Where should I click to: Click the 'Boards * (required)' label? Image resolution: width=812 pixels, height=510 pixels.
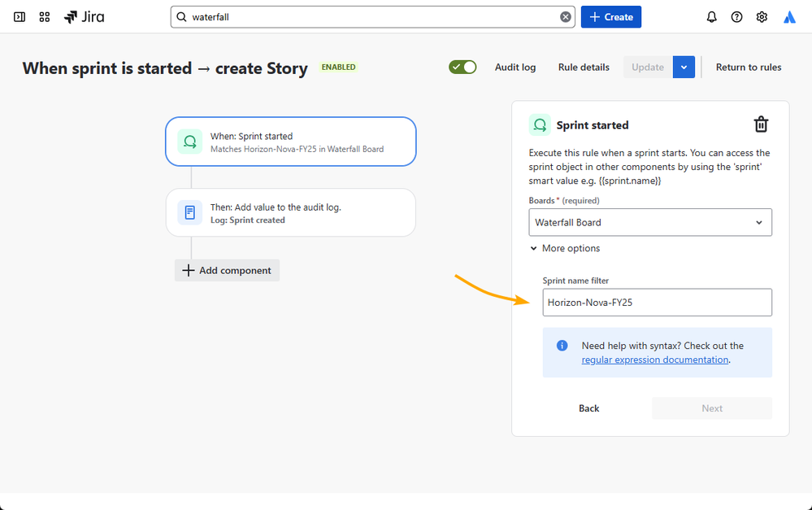coord(564,201)
